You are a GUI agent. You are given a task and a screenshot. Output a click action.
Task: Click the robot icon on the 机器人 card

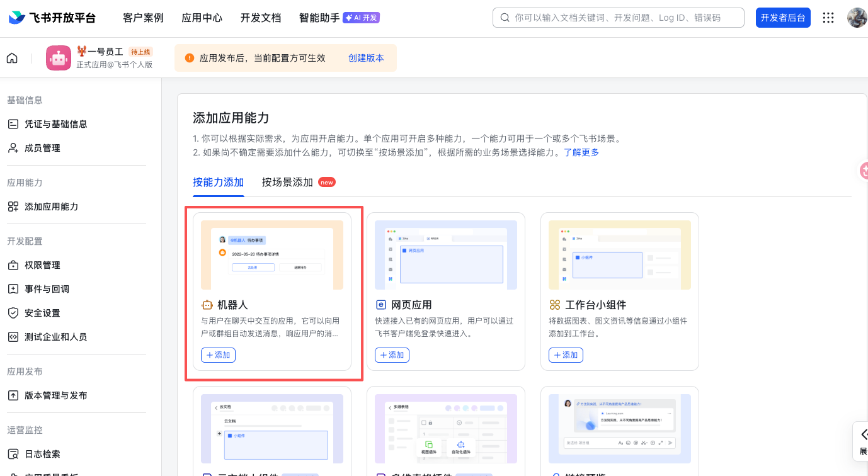pyautogui.click(x=206, y=304)
